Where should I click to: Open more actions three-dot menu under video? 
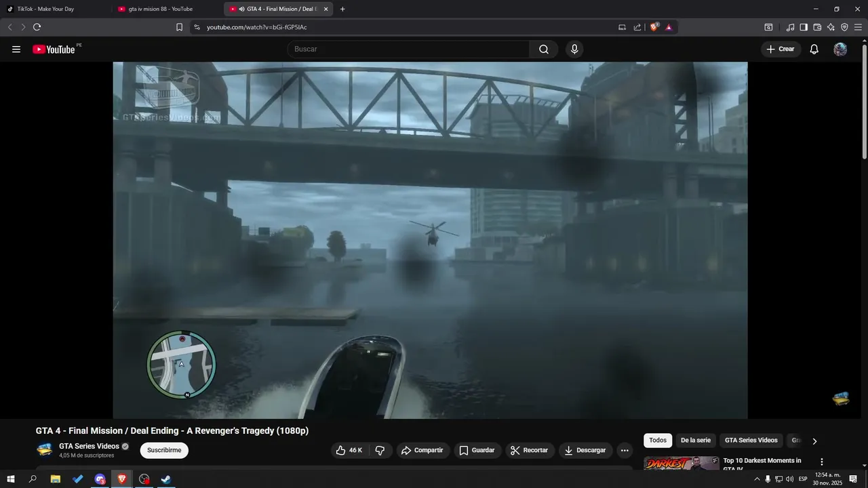click(625, 450)
